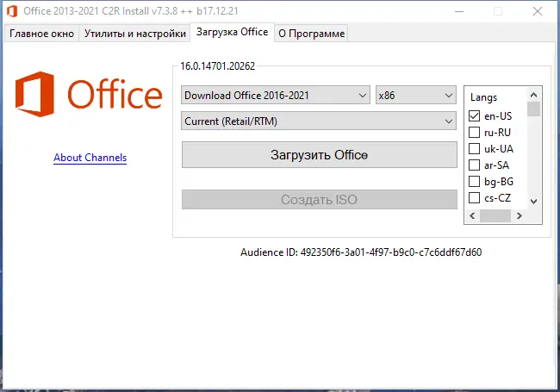Click the Langs list header label

pyautogui.click(x=483, y=97)
